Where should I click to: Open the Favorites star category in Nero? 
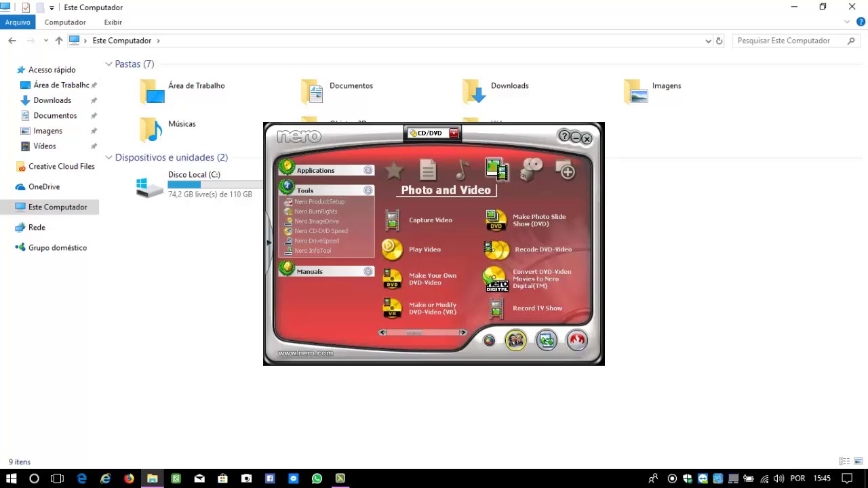tap(394, 170)
